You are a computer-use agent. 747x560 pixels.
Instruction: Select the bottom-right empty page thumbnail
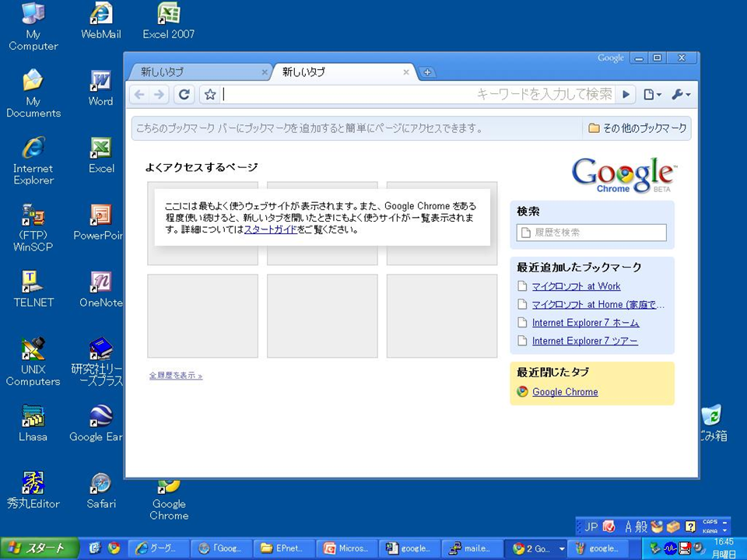pos(442,316)
